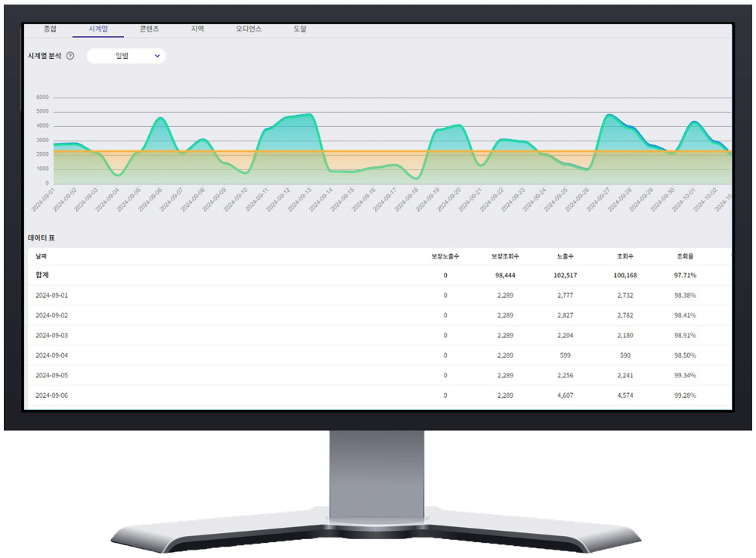Click the 조회율 column header

point(686,257)
